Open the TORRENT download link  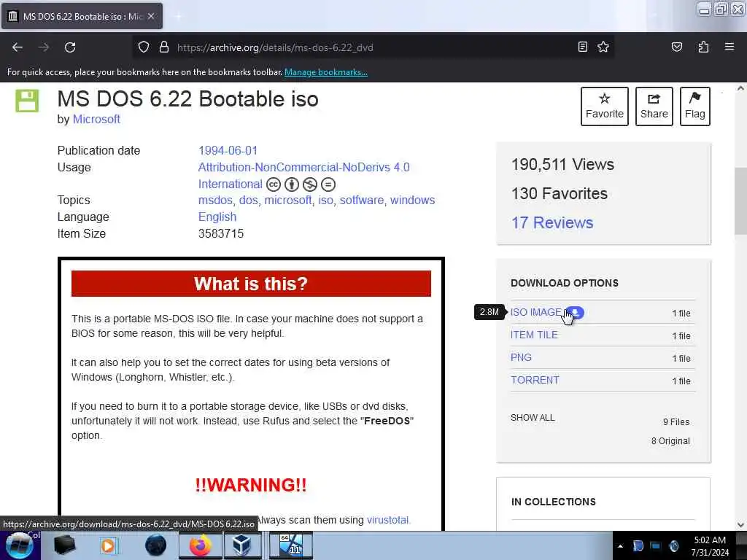(x=535, y=380)
